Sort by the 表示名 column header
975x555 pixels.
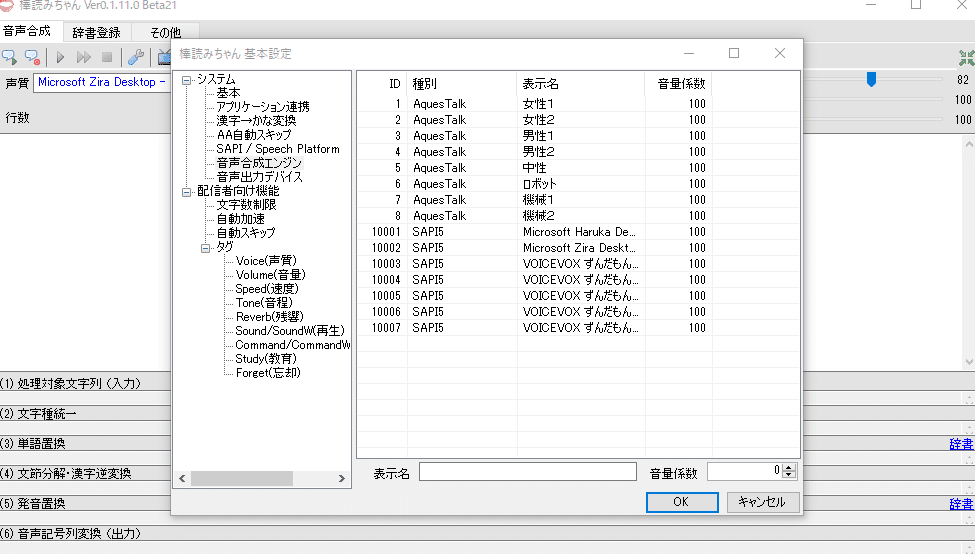coord(580,84)
